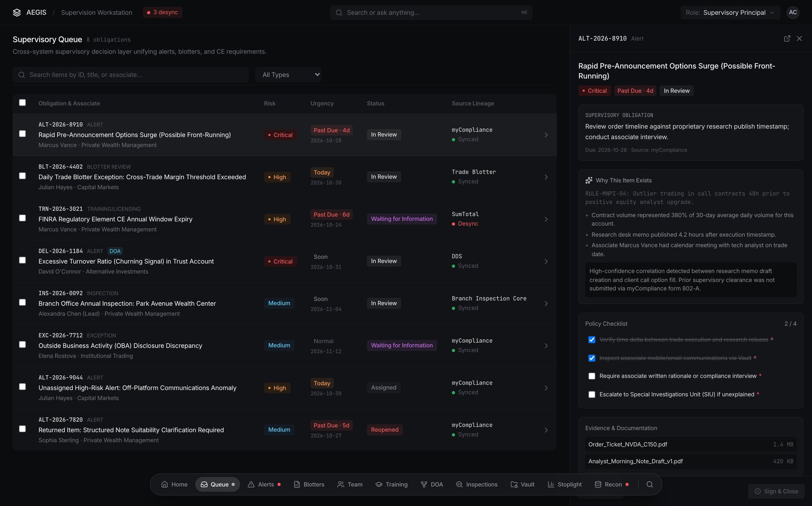Open Order_Ticket_NVDA_C150.pdf evidence file
This screenshot has width=812, height=506.
(691, 445)
